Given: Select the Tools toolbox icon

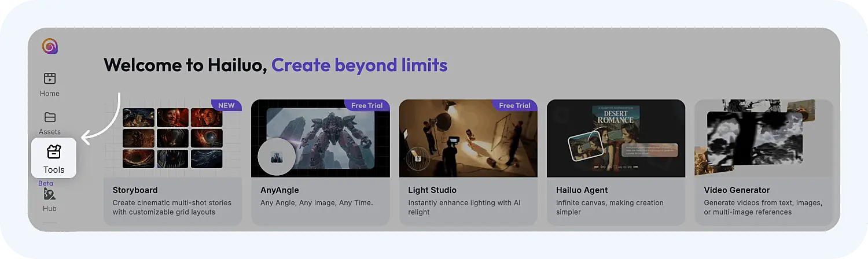Looking at the screenshot, I should click(54, 152).
